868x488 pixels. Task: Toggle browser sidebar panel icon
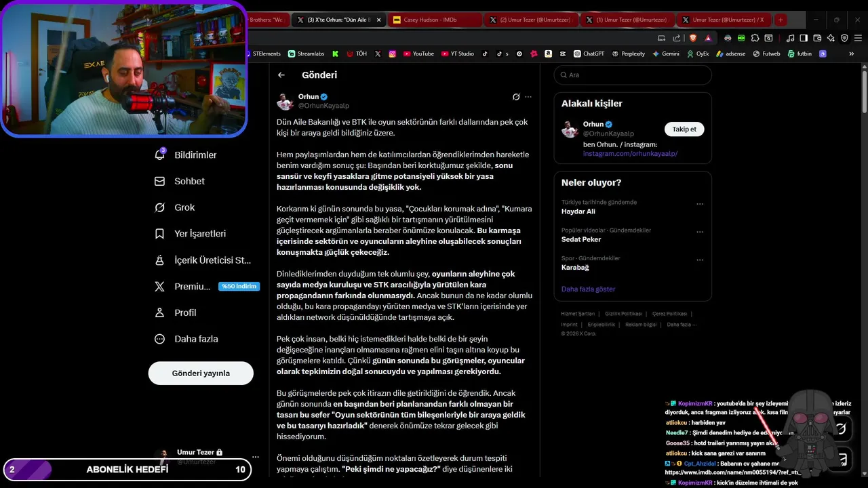click(804, 38)
